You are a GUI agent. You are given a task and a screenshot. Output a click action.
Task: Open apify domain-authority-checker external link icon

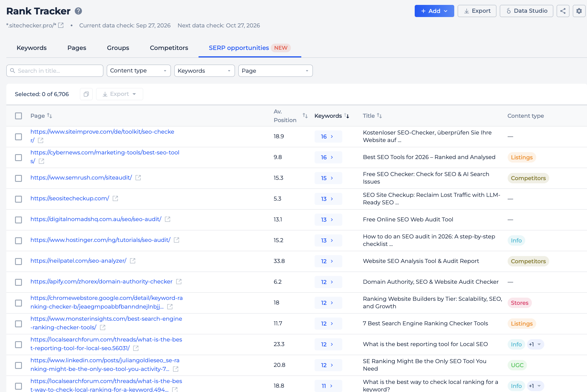point(179,282)
